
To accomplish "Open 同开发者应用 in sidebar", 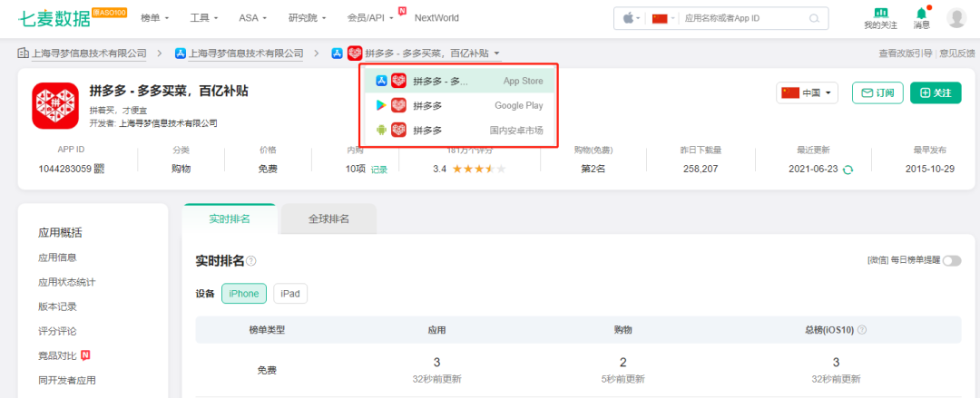I will (67, 380).
